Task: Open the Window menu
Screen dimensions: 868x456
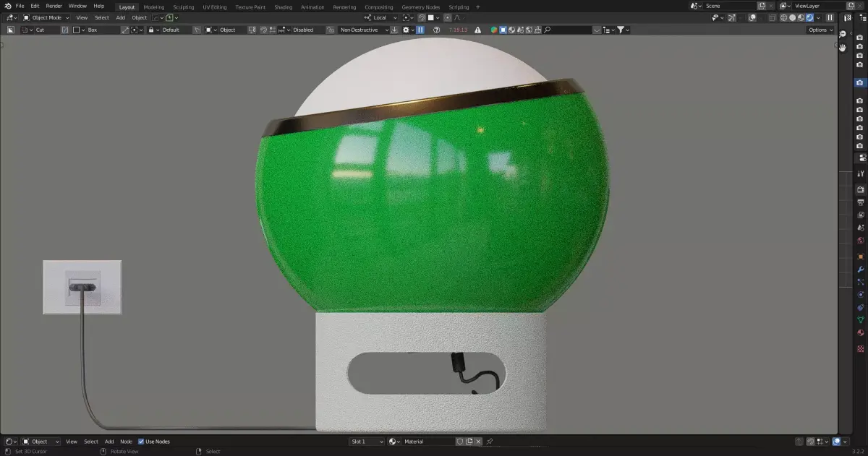Action: [77, 6]
